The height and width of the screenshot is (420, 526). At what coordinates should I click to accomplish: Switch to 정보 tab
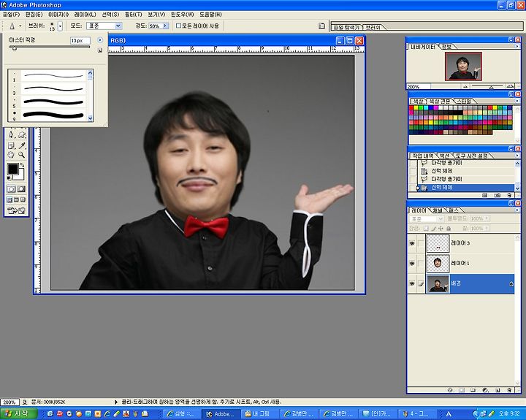click(446, 47)
